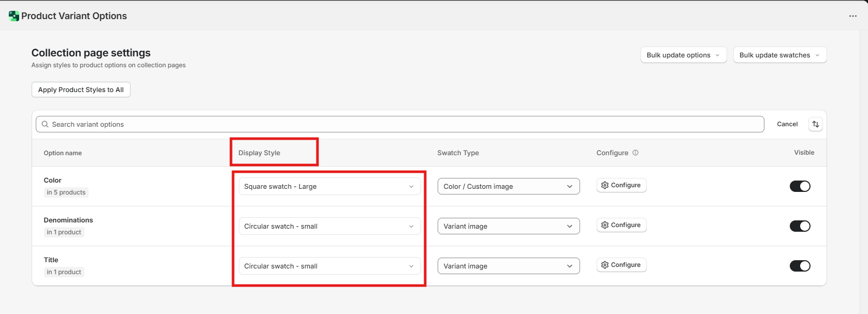Open Configure for the Title option
868x314 pixels.
coord(621,265)
